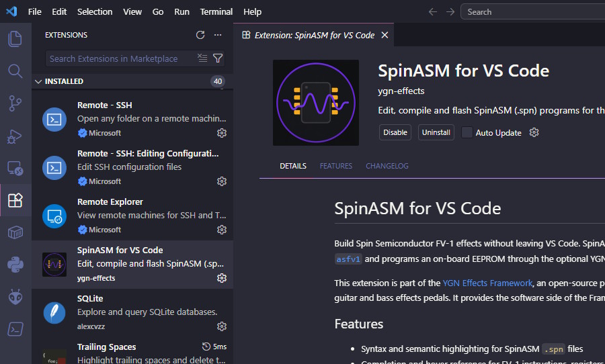
Task: Open the Explorer view in activity bar
Action: (15, 39)
